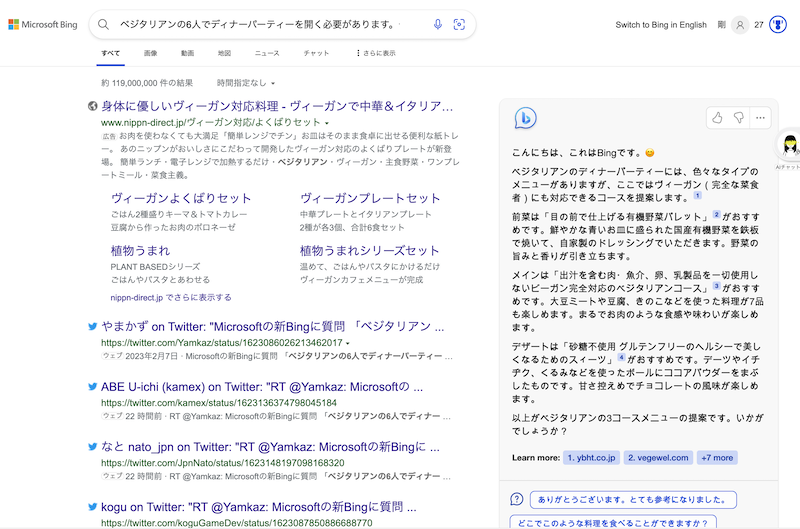Open citation 4 superscript in answer
This screenshot has width=800, height=529.
[621, 358]
